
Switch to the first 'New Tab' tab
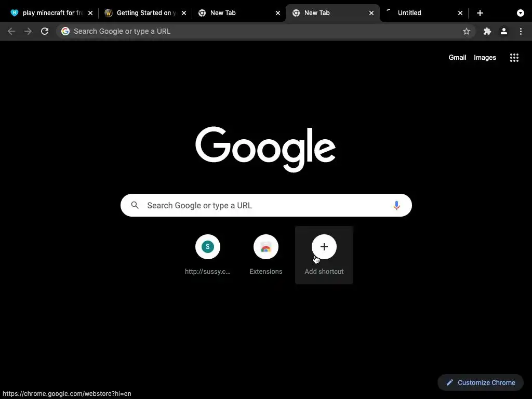click(239, 13)
